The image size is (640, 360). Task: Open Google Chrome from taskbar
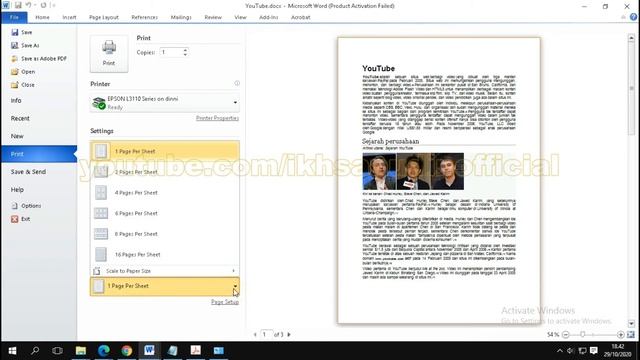127,351
